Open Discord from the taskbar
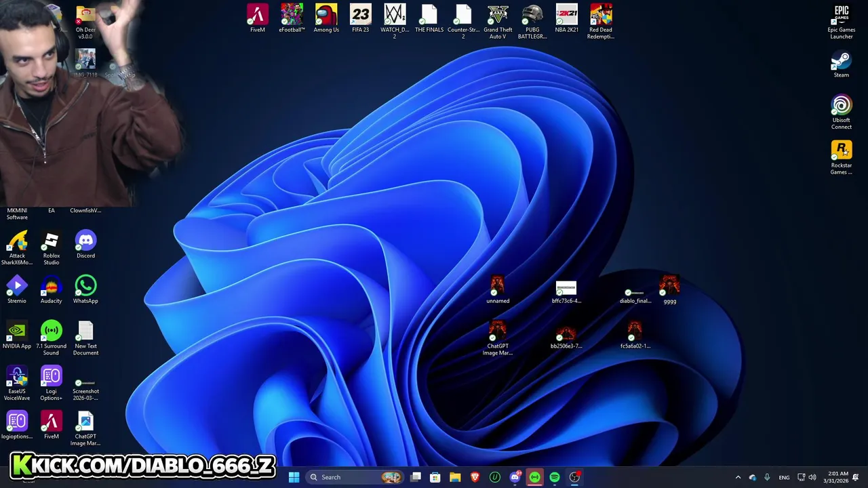868x488 pixels. pyautogui.click(x=515, y=477)
